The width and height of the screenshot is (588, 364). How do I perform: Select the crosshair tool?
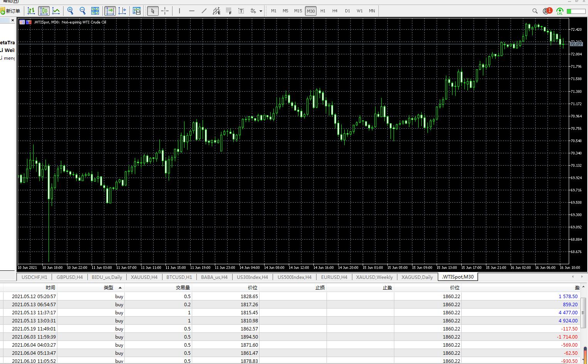165,11
